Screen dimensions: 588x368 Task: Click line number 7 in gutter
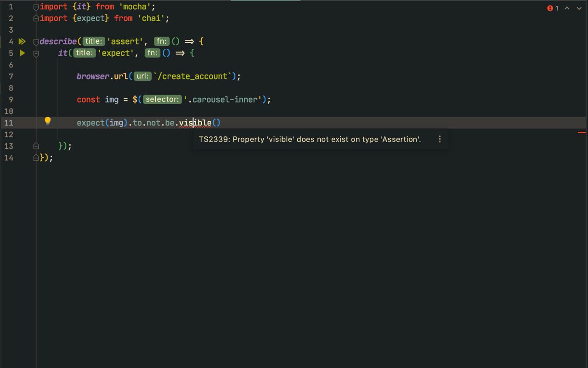11,76
